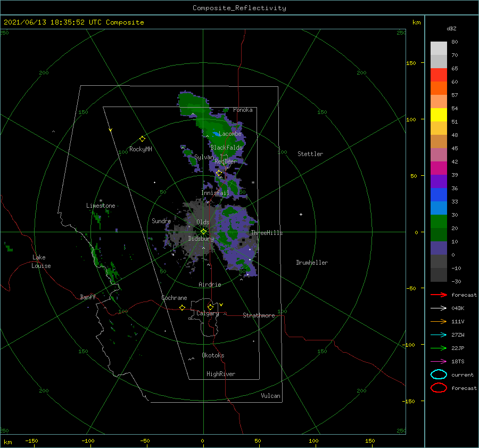The height and width of the screenshot is (448, 479).
Task: Click the Composite_Reflectivity title
Action: (239, 8)
